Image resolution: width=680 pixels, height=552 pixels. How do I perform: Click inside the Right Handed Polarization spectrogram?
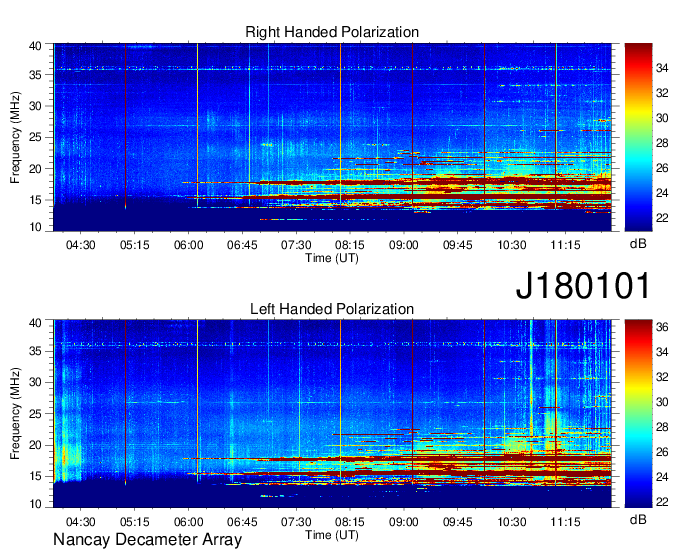[332, 137]
